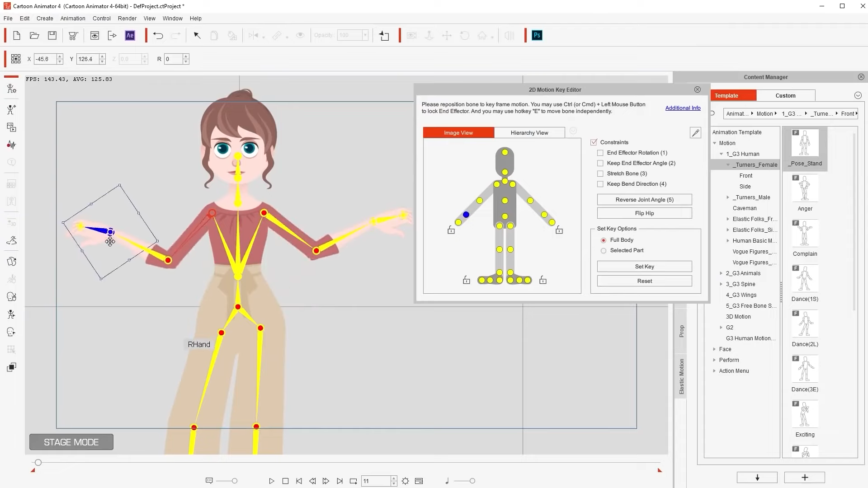
Task: Undo the last action
Action: [x=158, y=36]
